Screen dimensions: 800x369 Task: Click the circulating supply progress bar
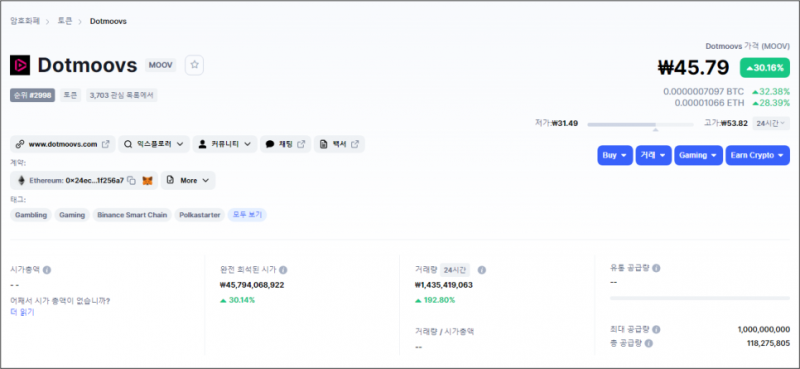pos(699,298)
